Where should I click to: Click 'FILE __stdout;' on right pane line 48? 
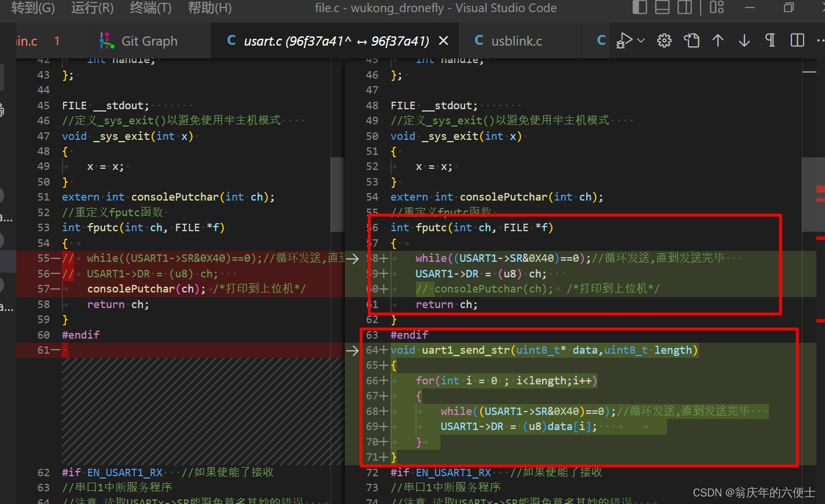434,106
